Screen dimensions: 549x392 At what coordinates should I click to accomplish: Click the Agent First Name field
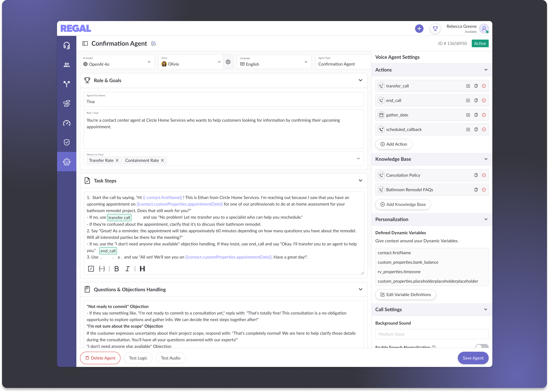224,99
